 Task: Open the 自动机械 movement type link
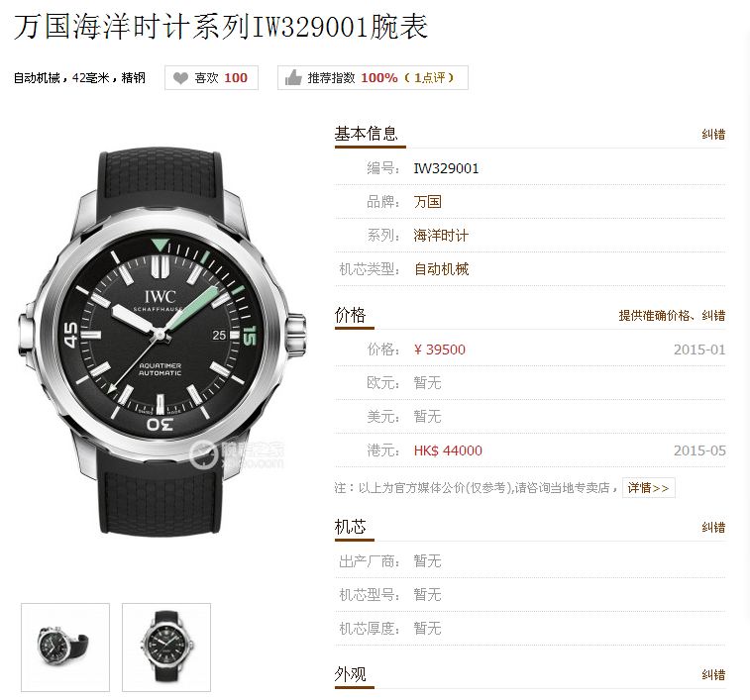[441, 269]
